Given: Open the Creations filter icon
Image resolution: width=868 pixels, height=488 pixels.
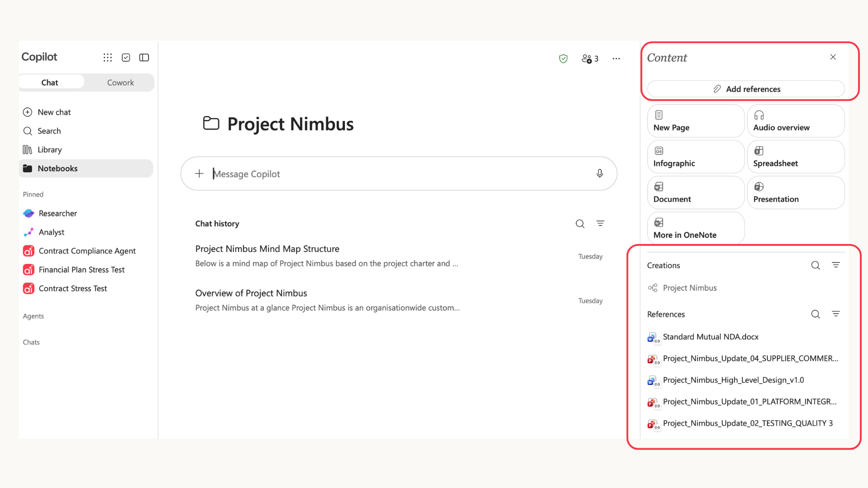Looking at the screenshot, I should [836, 265].
